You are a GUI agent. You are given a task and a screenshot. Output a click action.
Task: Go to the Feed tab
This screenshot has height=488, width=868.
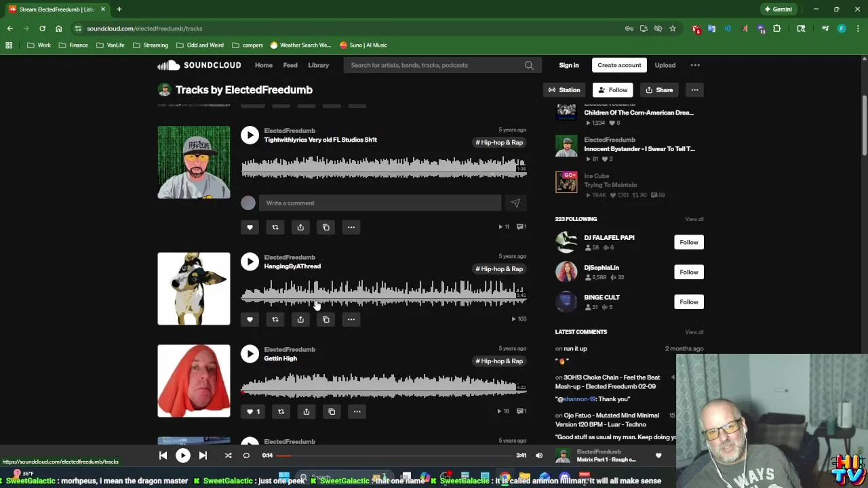(290, 65)
